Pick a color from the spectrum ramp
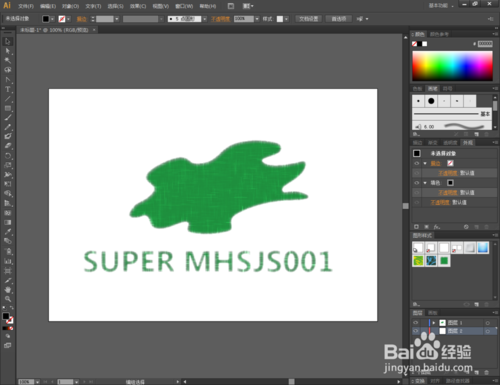This screenshot has width=500, height=385. point(452,66)
